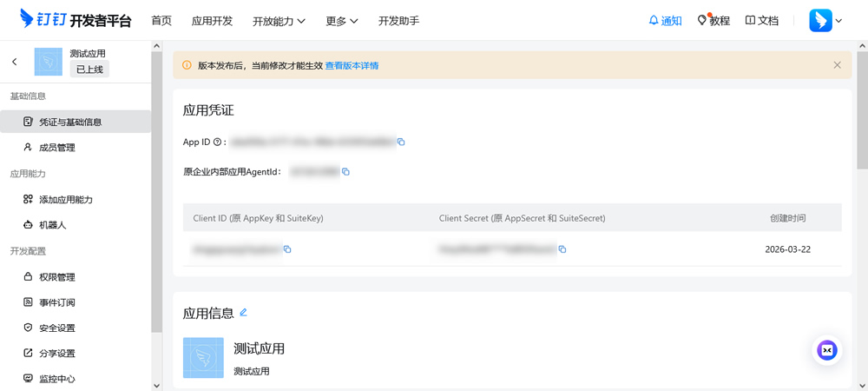Copy the Client Secret value

coord(562,249)
